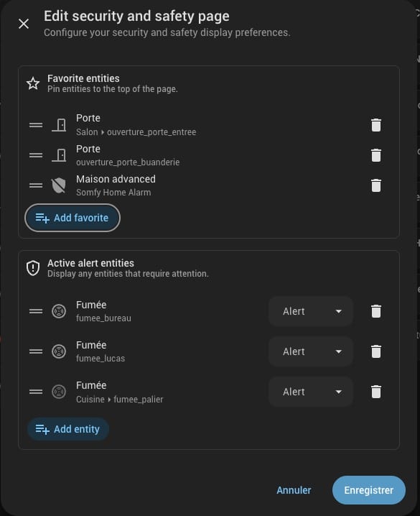Viewport: 420px width, 516px height.
Task: Click the drag handle beside fumee_bureau
Action: pyautogui.click(x=36, y=311)
